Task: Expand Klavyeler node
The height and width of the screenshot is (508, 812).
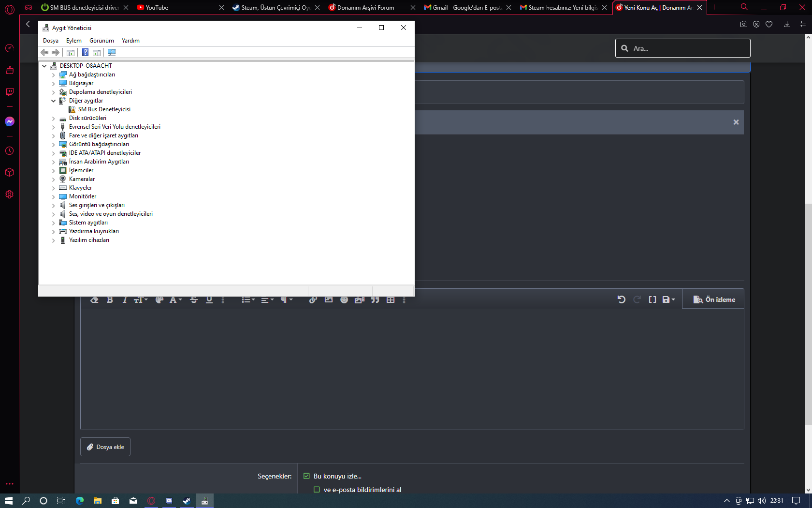Action: coord(53,188)
